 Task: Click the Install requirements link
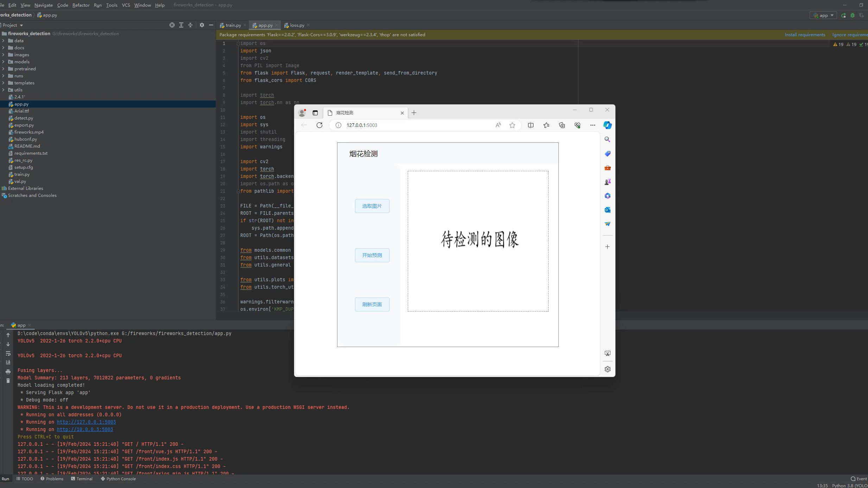(x=805, y=34)
